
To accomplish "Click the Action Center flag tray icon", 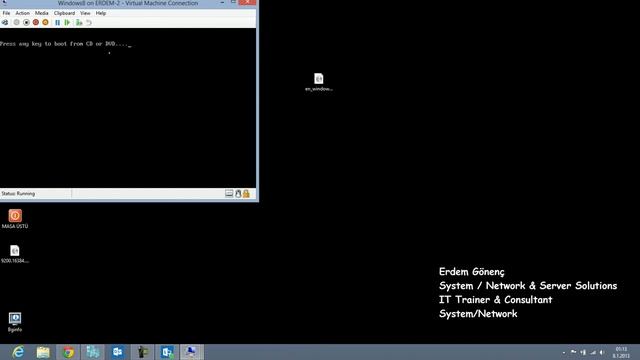I will tap(573, 352).
